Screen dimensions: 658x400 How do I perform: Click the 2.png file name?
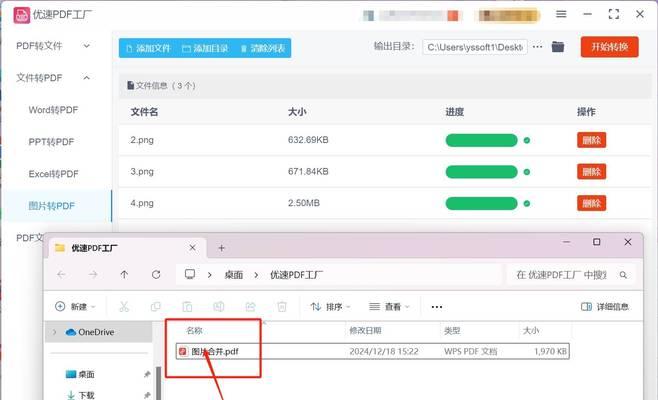(142, 140)
